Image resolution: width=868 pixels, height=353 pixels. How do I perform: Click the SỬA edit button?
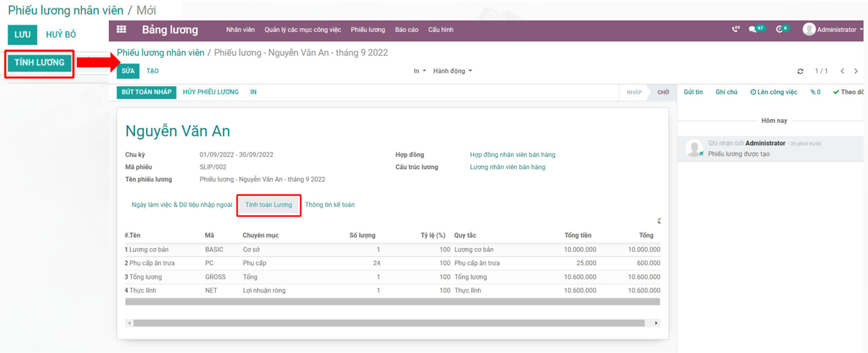coord(128,71)
